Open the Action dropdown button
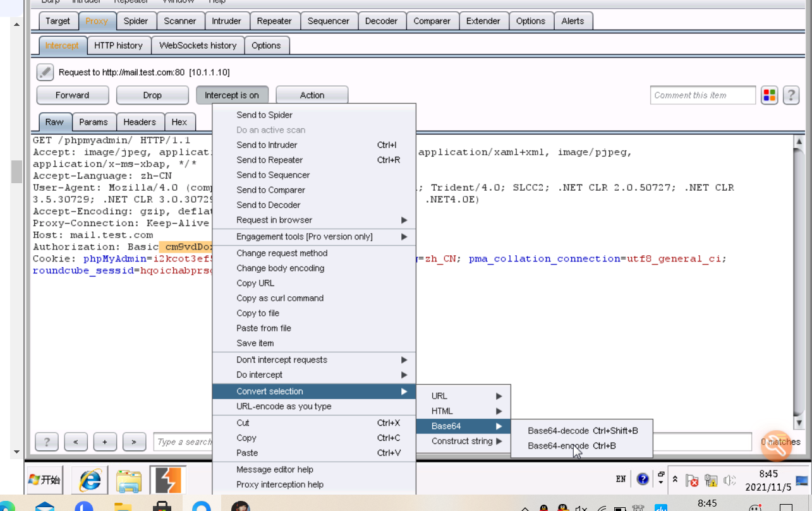Viewport: 812px width, 511px height. 312,95
